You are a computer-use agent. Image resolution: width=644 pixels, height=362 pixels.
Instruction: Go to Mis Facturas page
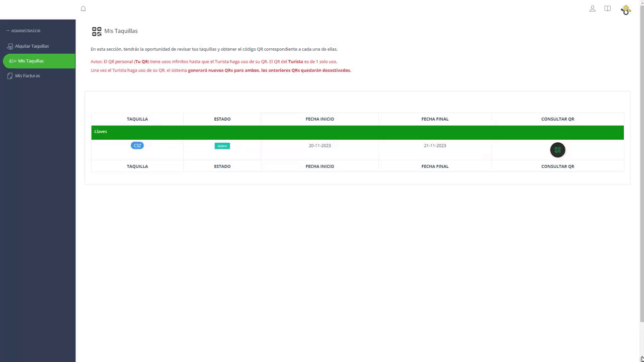point(28,76)
